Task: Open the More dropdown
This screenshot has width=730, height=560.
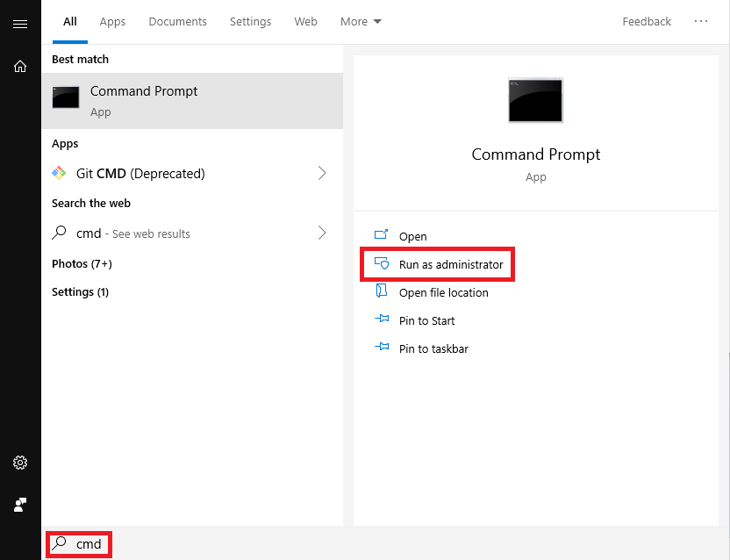Action: [x=361, y=22]
